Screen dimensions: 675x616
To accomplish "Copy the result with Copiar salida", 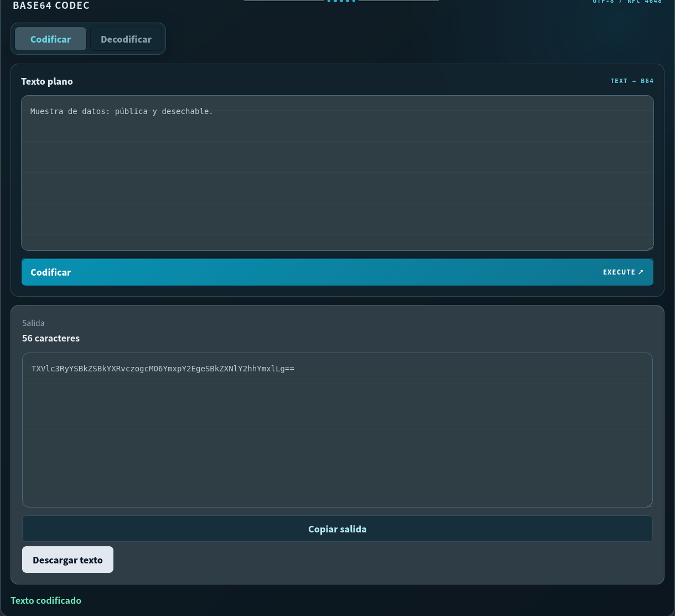I will tap(337, 529).
